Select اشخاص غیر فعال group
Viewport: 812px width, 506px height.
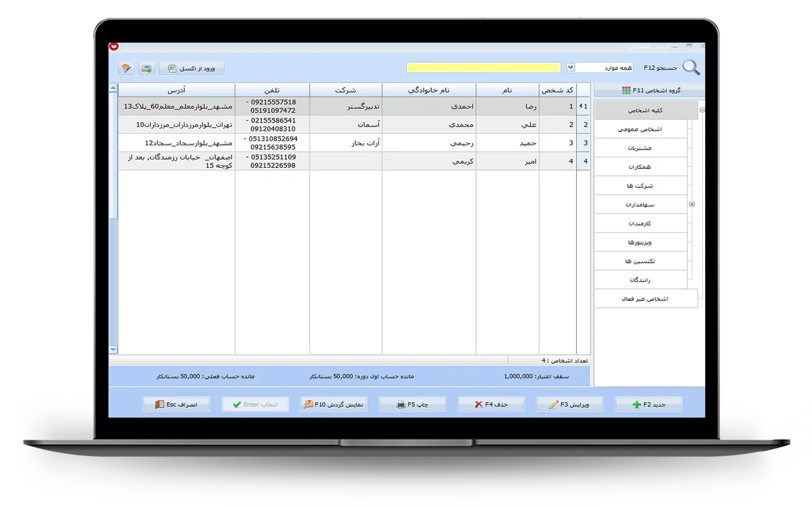(645, 299)
